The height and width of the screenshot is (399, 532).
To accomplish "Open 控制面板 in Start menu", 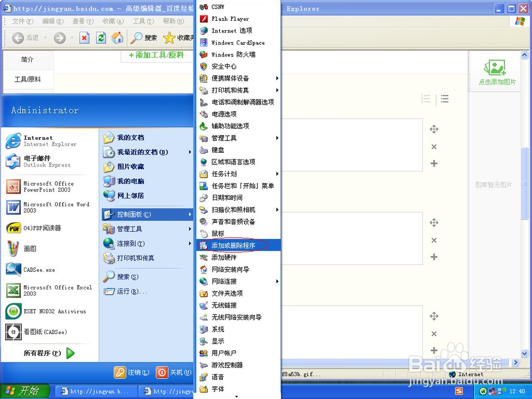I will point(147,214).
